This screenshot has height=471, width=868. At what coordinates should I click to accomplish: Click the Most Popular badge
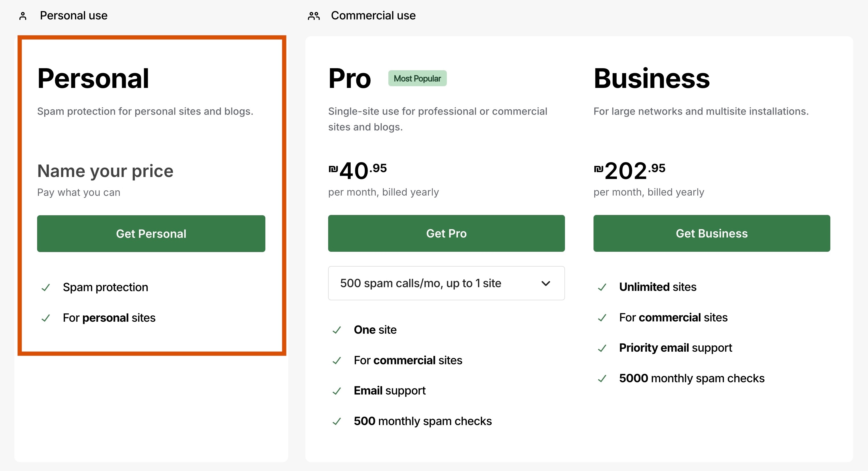417,78
